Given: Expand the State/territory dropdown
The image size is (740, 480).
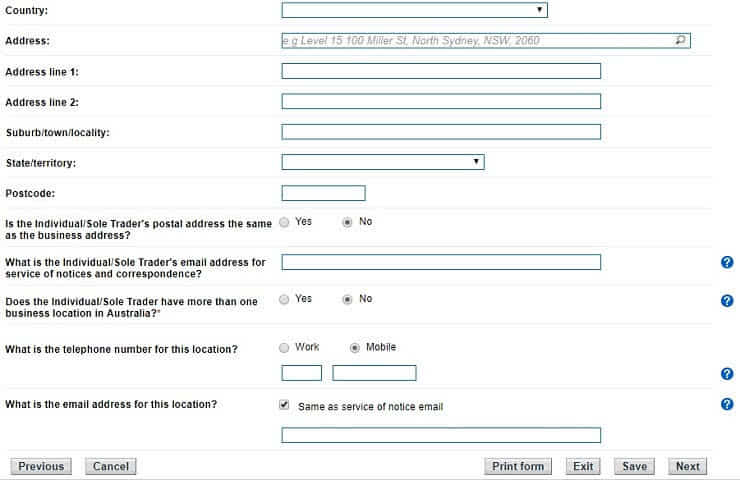Looking at the screenshot, I should click(x=382, y=162).
